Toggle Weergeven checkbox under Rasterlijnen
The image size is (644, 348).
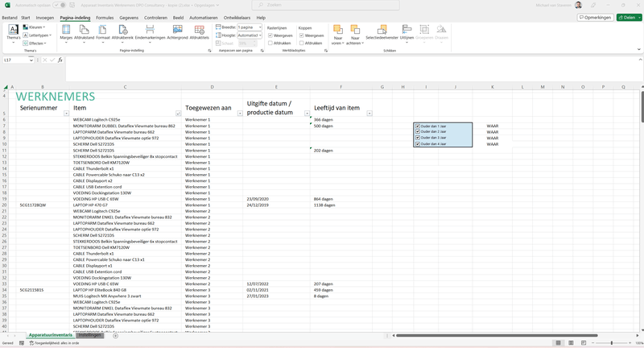click(x=270, y=35)
